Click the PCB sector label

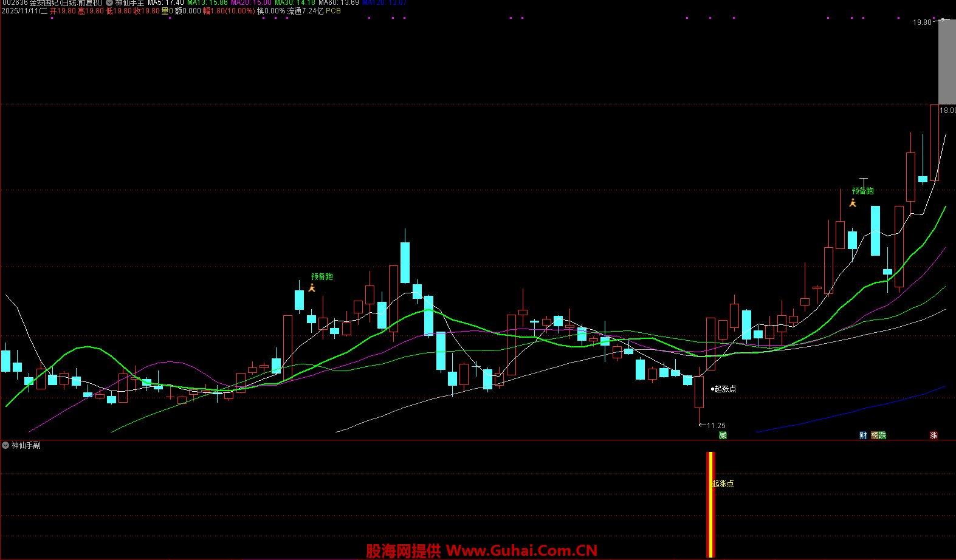click(x=333, y=11)
